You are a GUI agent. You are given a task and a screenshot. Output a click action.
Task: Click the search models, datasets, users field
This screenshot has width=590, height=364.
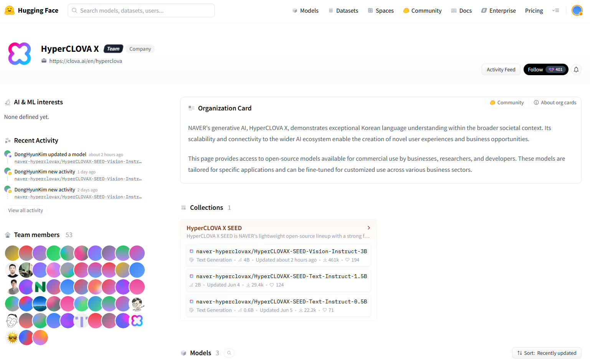point(141,11)
